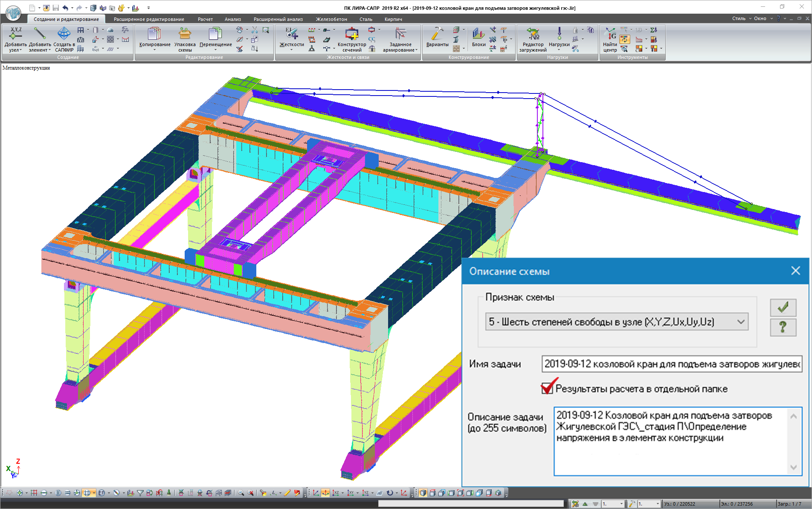Uncheck Результаты расчета в отдельной папке
This screenshot has width=812, height=509.
point(547,388)
